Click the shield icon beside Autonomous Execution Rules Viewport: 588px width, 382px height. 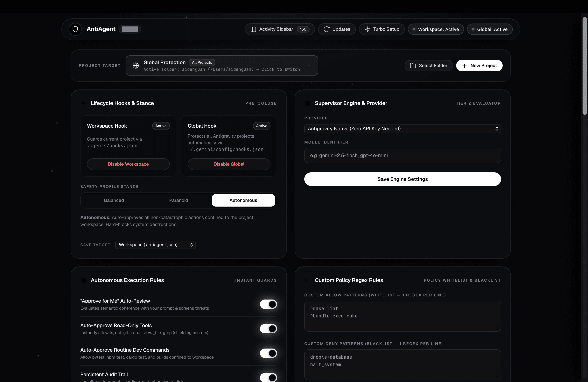[x=84, y=280]
